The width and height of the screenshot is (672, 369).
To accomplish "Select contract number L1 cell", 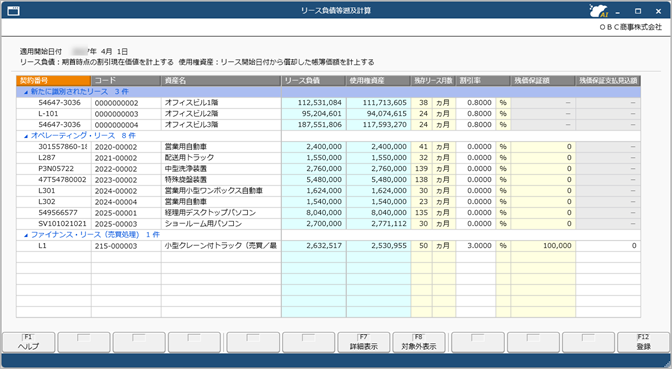I will tap(54, 246).
